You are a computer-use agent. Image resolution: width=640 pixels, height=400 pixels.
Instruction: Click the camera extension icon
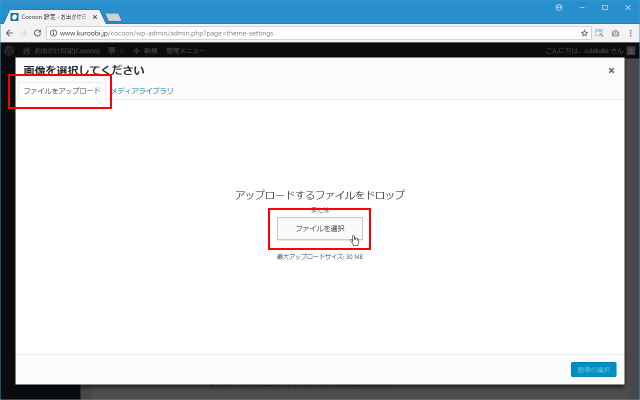point(615,33)
